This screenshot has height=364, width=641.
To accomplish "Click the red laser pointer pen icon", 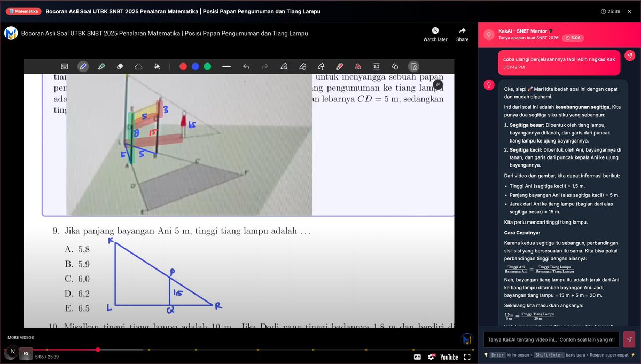I will pos(339,66).
